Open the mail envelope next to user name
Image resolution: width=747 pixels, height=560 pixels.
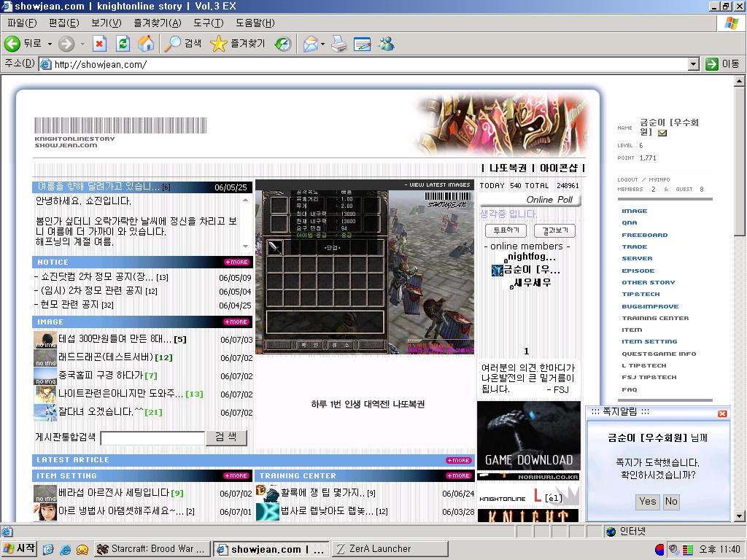click(662, 133)
